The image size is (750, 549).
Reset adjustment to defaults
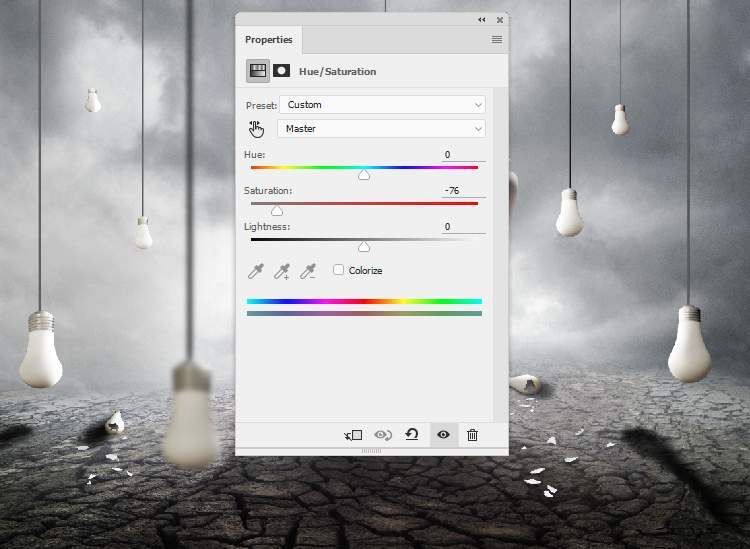[412, 435]
